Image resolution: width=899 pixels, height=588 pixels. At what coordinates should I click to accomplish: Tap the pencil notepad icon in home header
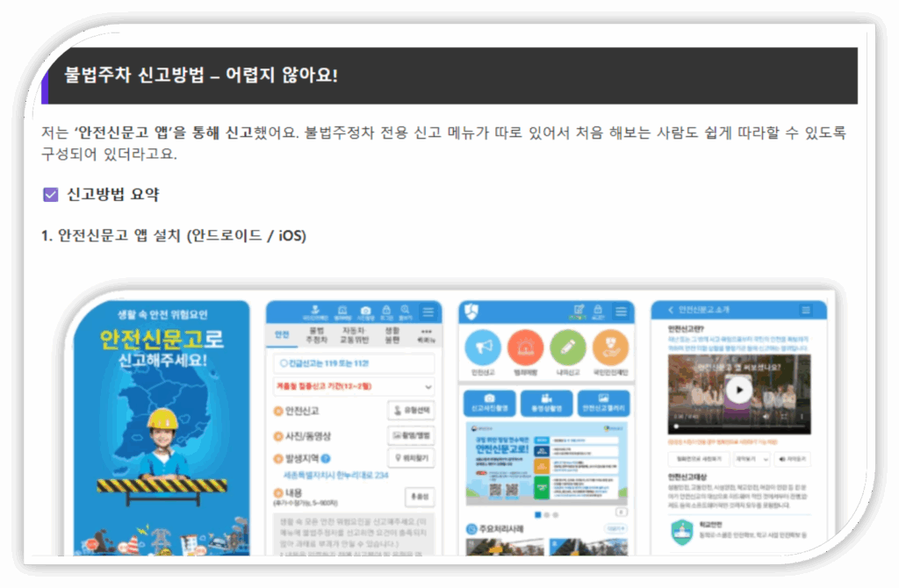tap(579, 312)
